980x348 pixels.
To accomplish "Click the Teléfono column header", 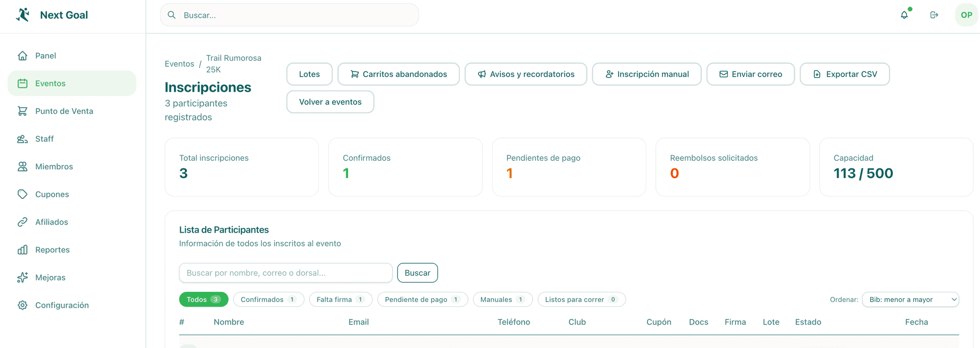I will [x=514, y=322].
